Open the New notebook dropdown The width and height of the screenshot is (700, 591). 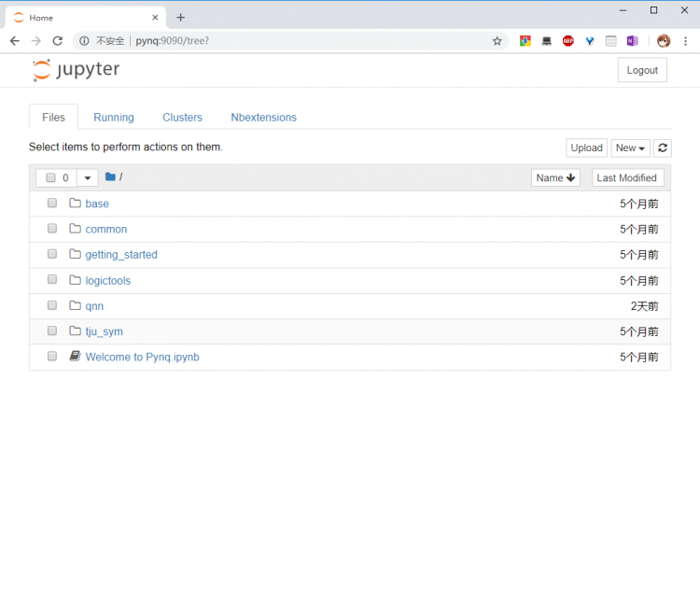(630, 148)
